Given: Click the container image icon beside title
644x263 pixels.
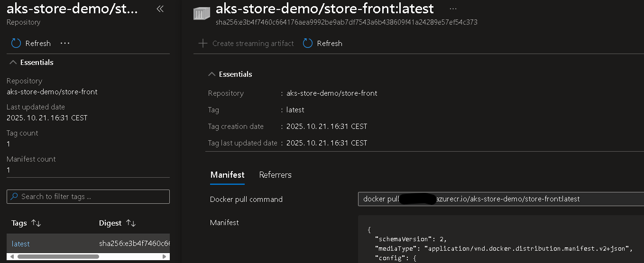Looking at the screenshot, I should (x=202, y=13).
